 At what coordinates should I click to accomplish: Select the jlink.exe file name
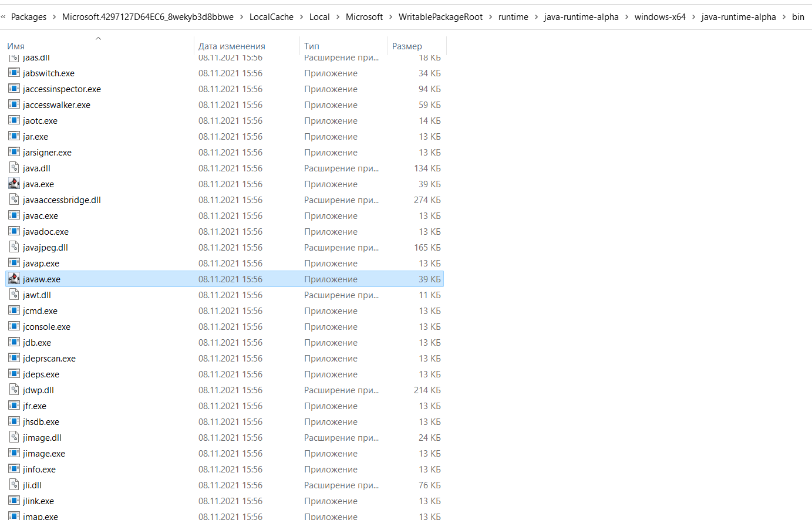(38, 501)
